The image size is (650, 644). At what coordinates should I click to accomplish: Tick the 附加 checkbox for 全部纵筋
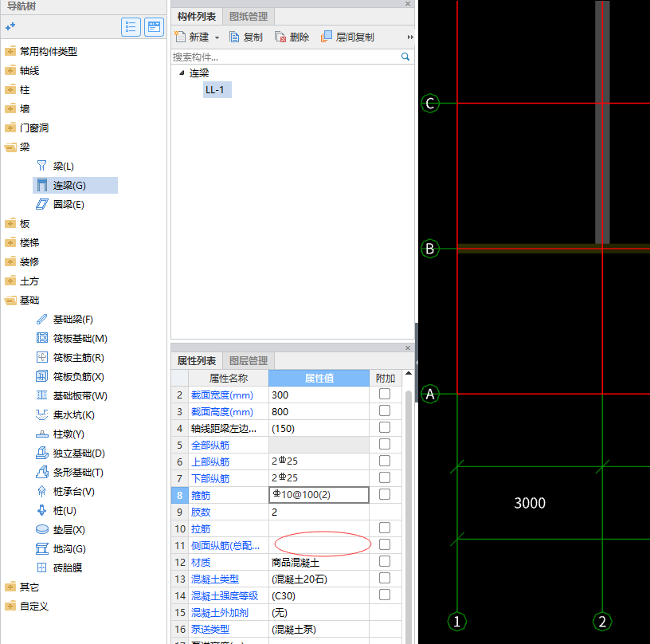coord(385,444)
